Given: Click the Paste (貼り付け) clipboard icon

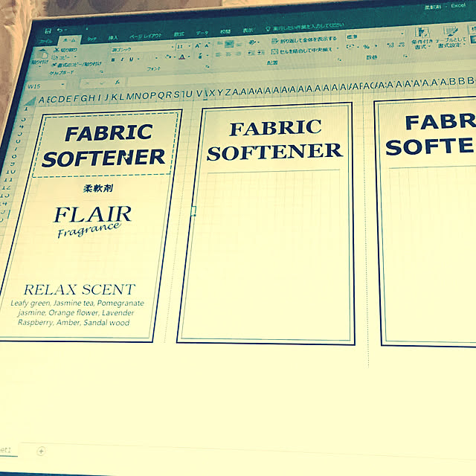Looking at the screenshot, I should tap(43, 54).
